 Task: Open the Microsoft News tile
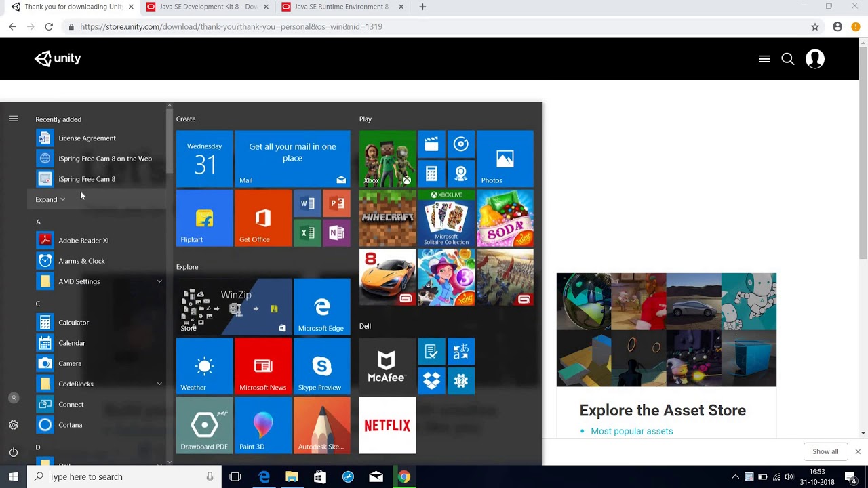click(263, 366)
